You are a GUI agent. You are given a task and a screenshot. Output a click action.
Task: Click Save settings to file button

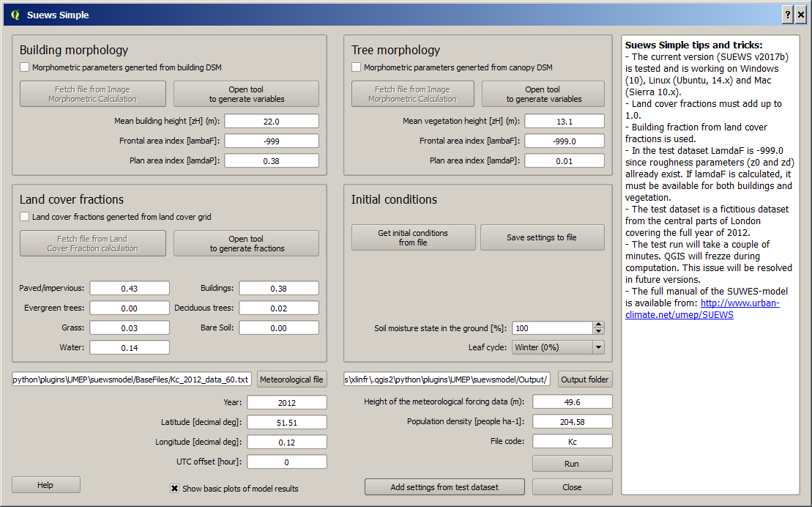point(543,237)
